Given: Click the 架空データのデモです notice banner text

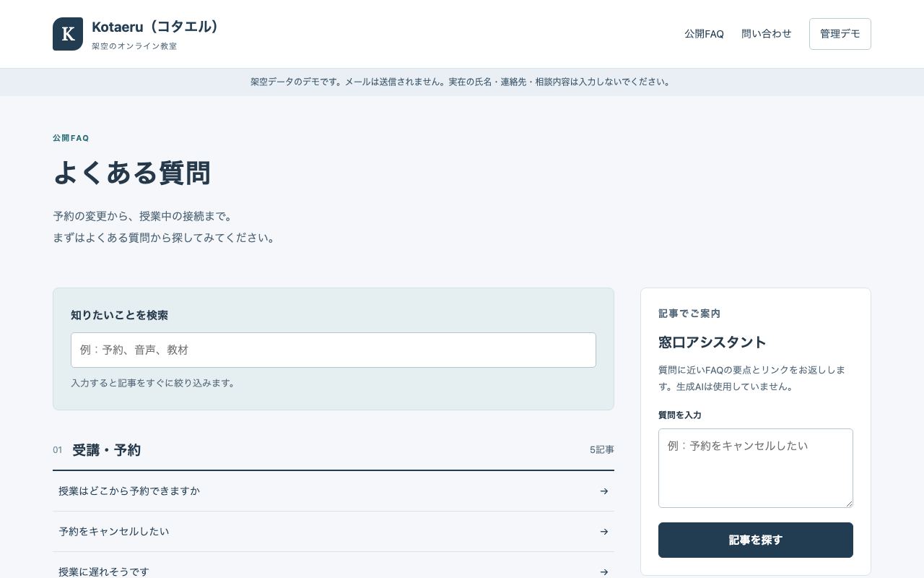Looking at the screenshot, I should (x=462, y=82).
